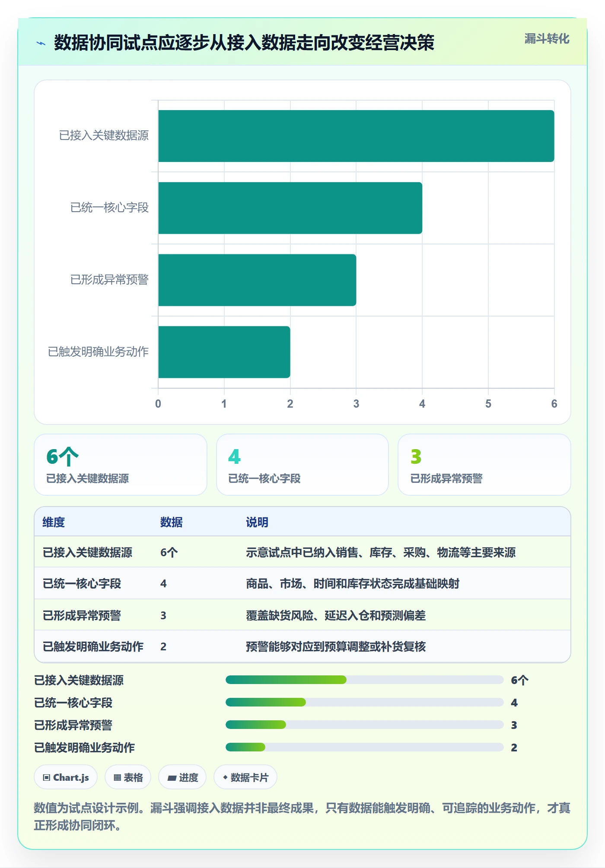Click the 漏斗转化 label in the header

[x=547, y=39]
